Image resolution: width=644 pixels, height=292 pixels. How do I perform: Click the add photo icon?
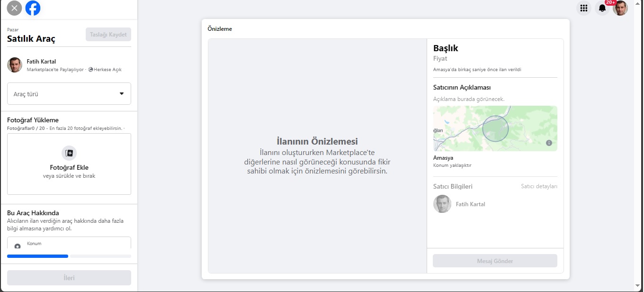coord(69,153)
